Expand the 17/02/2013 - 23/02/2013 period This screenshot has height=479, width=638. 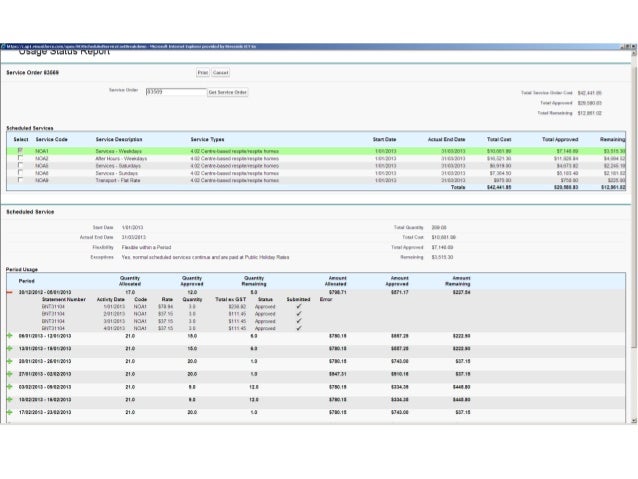click(9, 411)
